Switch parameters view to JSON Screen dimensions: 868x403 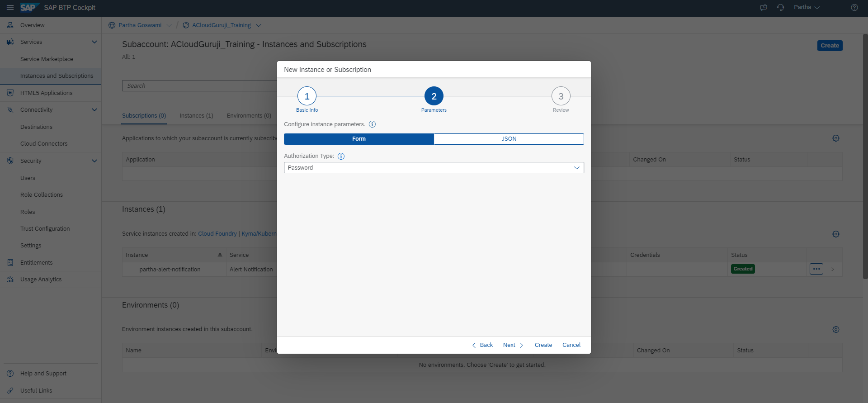coord(509,139)
